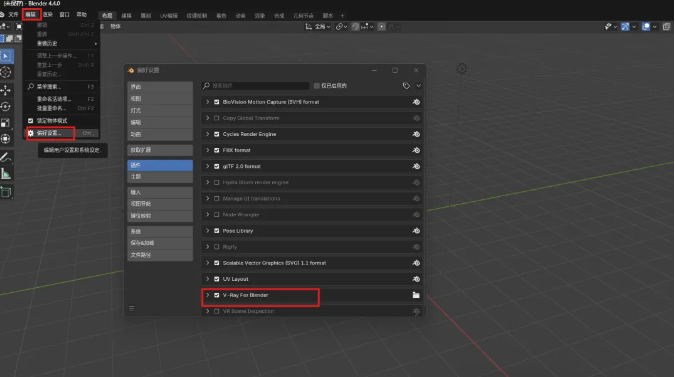The image size is (675, 377).
Task: Enable the Rigify add-on checkbox
Action: click(217, 247)
